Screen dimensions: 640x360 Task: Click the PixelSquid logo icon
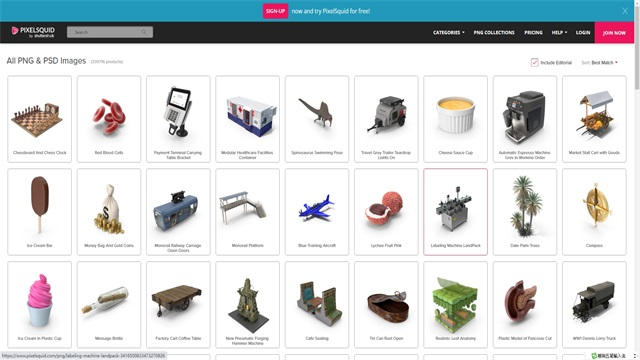point(15,30)
